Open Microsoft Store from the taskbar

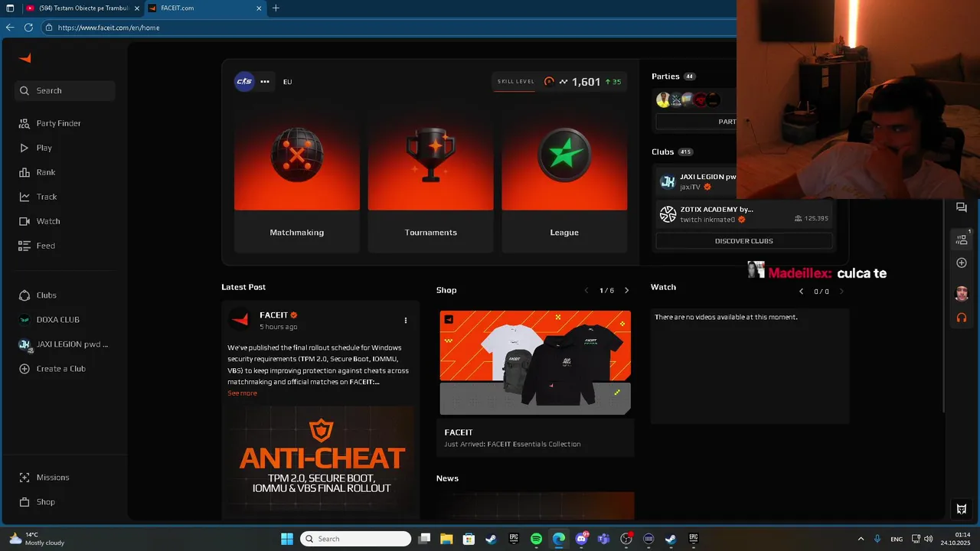pos(469,539)
